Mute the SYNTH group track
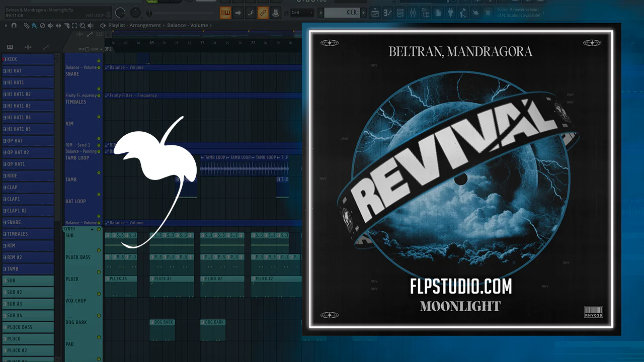 [x=99, y=229]
